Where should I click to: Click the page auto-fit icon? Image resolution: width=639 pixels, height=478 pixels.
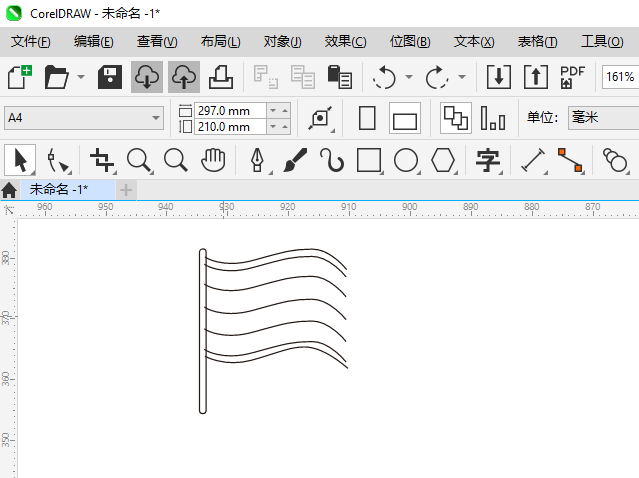pyautogui.click(x=320, y=118)
